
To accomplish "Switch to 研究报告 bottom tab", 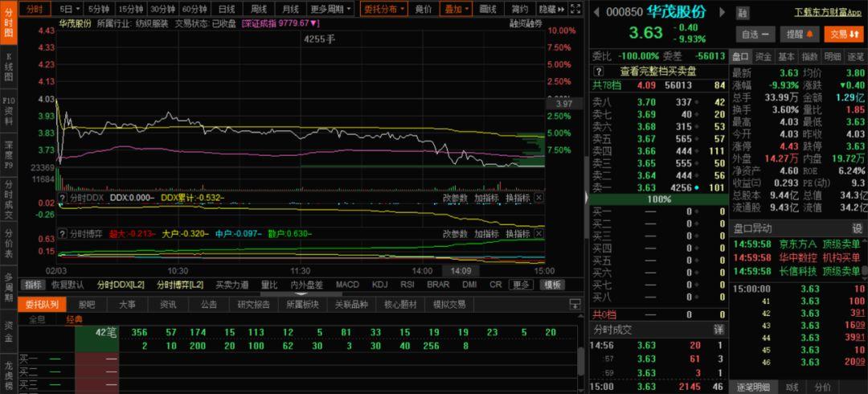I will point(253,304).
